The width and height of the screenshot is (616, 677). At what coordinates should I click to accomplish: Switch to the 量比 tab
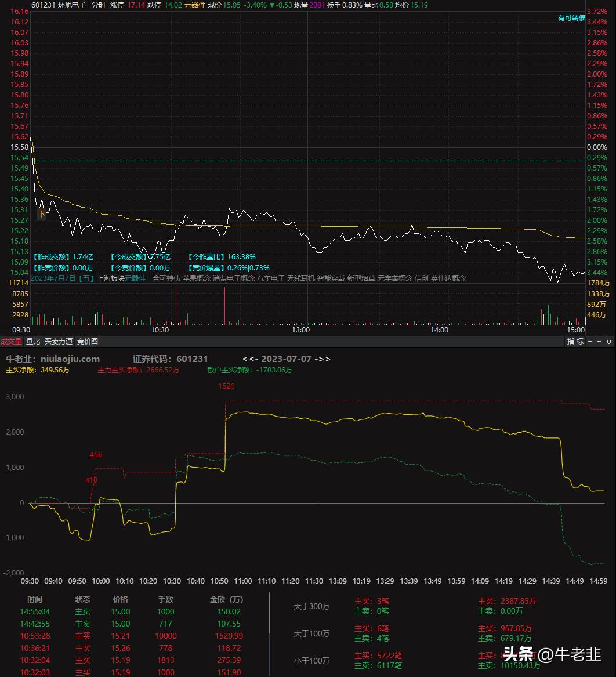pyautogui.click(x=32, y=341)
